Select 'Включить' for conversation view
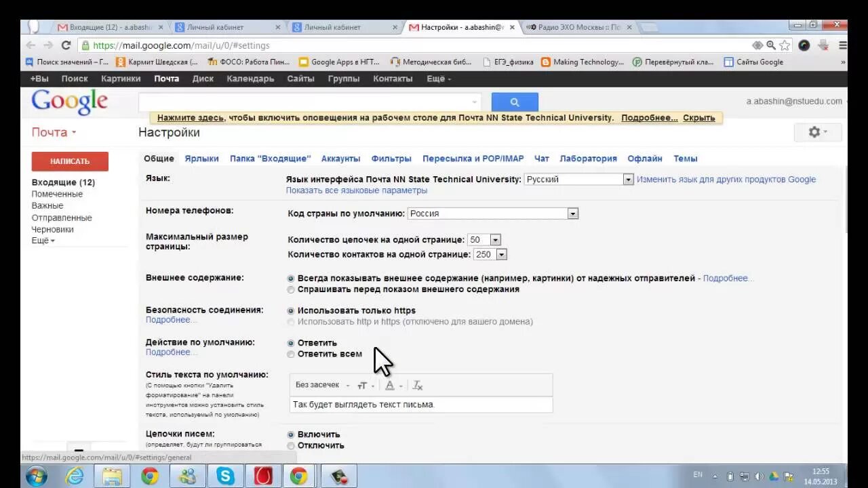The image size is (868, 488). 291,434
